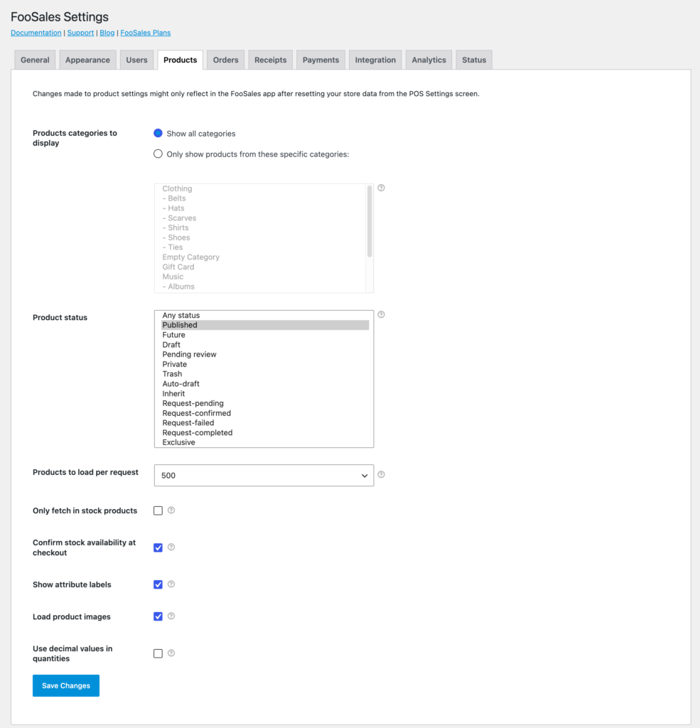Screen dimensions: 700x728
Task: Uncheck Confirm stock availability at checkout
Action: [158, 547]
